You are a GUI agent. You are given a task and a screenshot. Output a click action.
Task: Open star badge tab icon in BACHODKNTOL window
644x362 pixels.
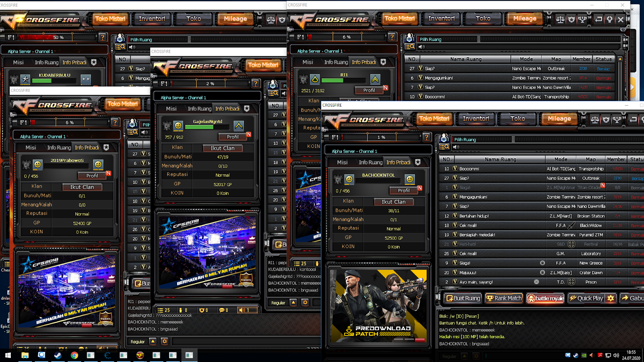(418, 162)
